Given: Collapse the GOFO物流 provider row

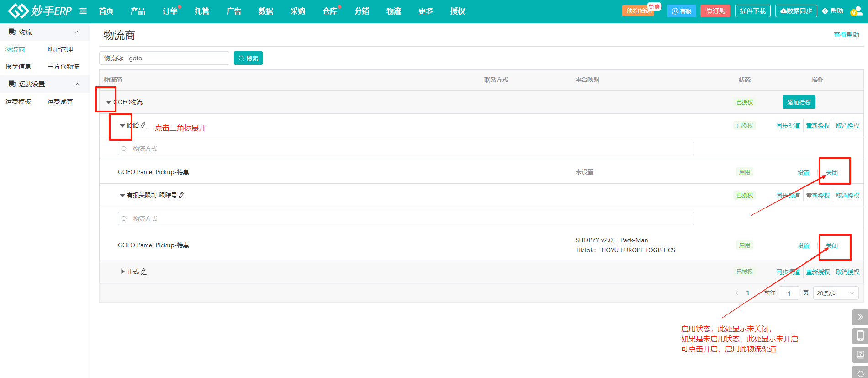Looking at the screenshot, I should click(x=108, y=102).
